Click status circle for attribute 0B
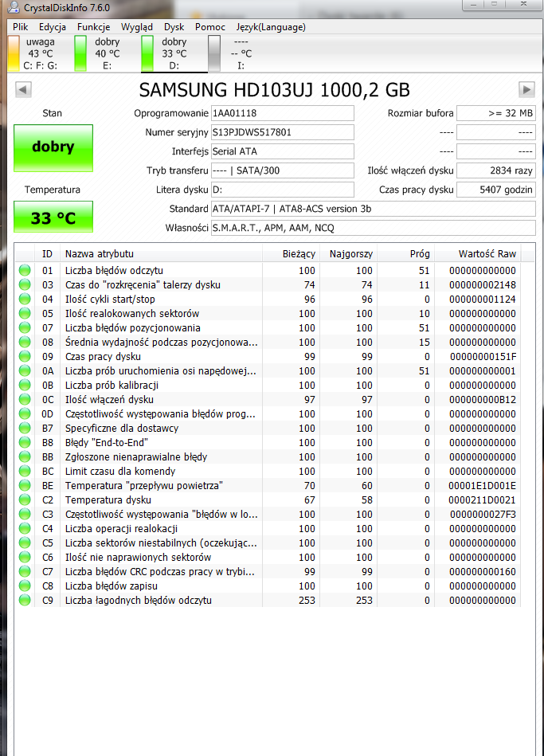The width and height of the screenshot is (544, 756). (25, 386)
